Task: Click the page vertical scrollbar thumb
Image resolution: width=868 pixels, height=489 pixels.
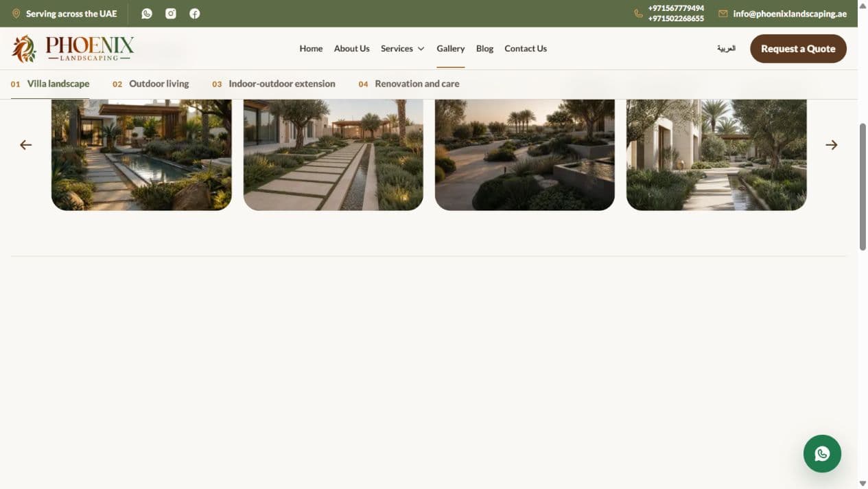Action: pyautogui.click(x=863, y=187)
